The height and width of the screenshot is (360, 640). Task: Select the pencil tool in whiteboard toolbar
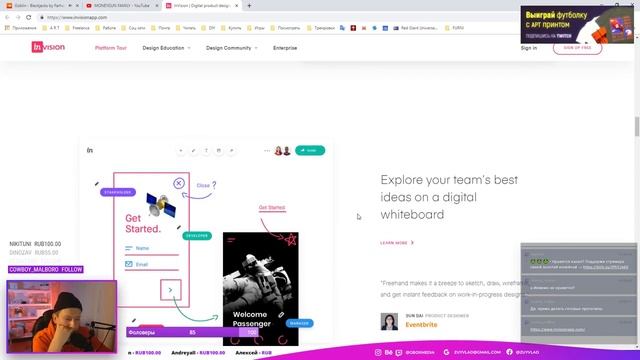coord(193,151)
